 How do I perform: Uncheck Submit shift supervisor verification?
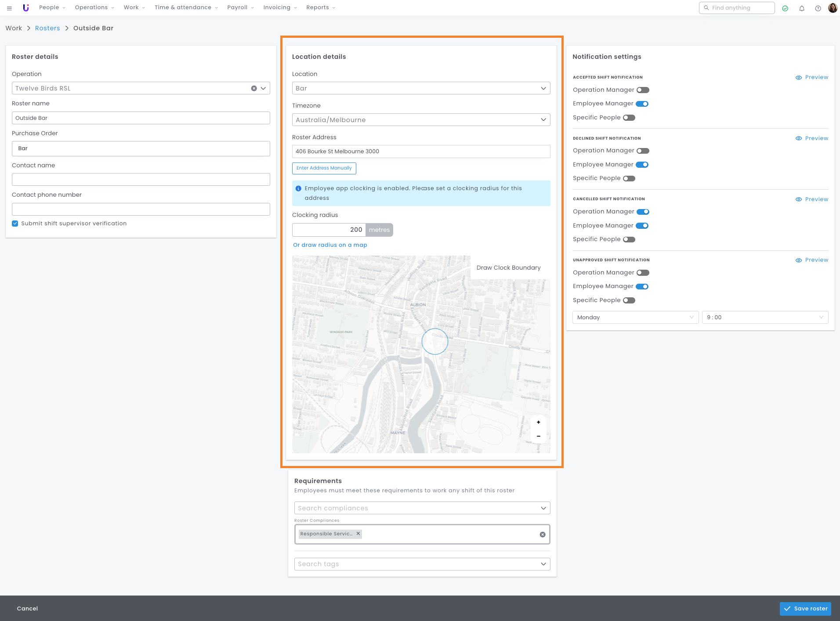pos(15,224)
